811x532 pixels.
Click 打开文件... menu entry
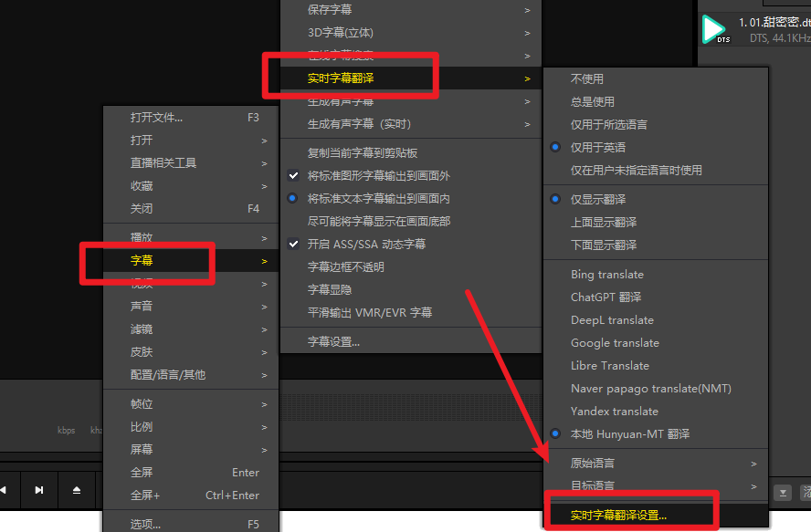191,118
